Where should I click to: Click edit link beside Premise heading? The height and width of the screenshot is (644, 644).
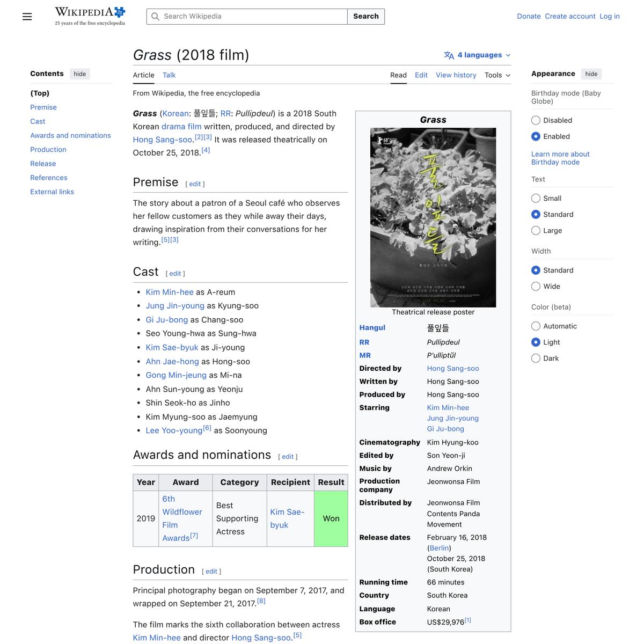[195, 184]
